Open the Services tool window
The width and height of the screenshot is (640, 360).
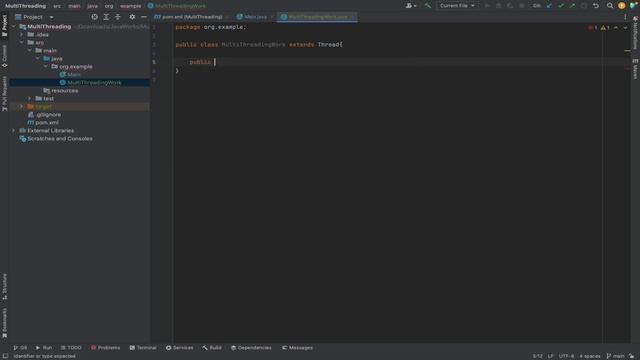[x=180, y=348]
